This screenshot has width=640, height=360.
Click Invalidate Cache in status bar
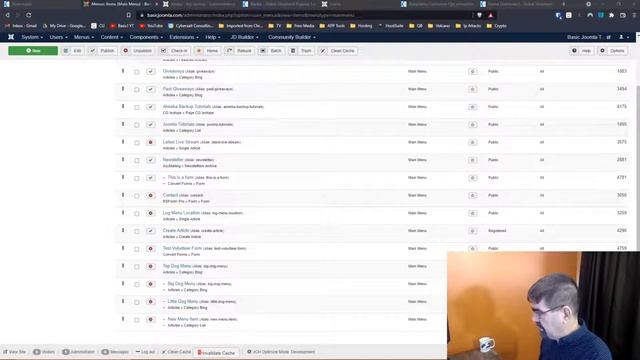(x=216, y=352)
